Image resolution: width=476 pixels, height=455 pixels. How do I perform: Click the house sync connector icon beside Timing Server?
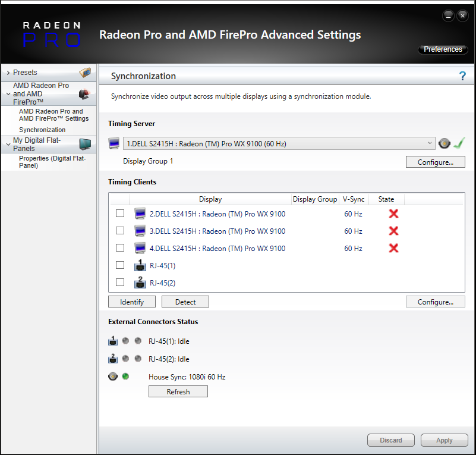(444, 143)
